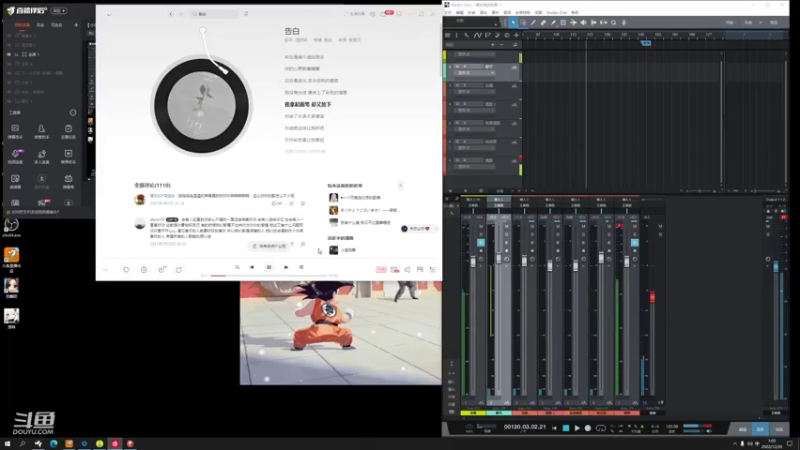Collapse the player view with top-left chevron
The width and height of the screenshot is (800, 450).
(x=109, y=14)
